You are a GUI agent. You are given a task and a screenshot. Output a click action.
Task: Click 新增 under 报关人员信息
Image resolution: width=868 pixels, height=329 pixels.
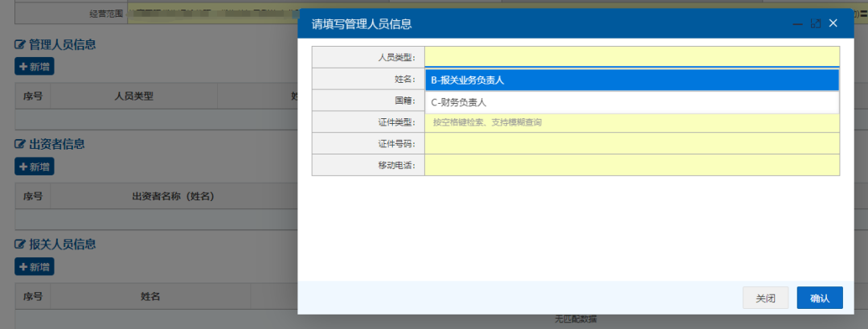coord(35,266)
